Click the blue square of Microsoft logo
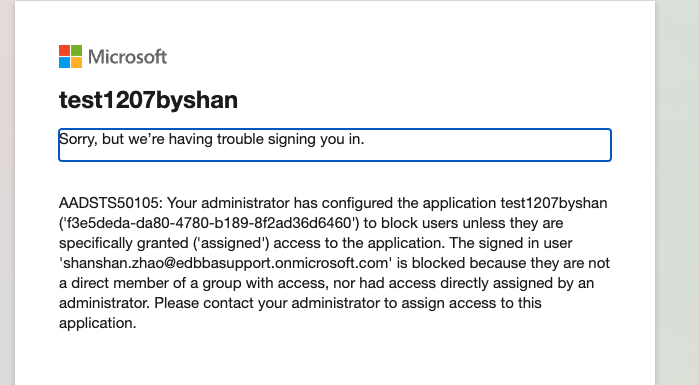 pos(64,62)
